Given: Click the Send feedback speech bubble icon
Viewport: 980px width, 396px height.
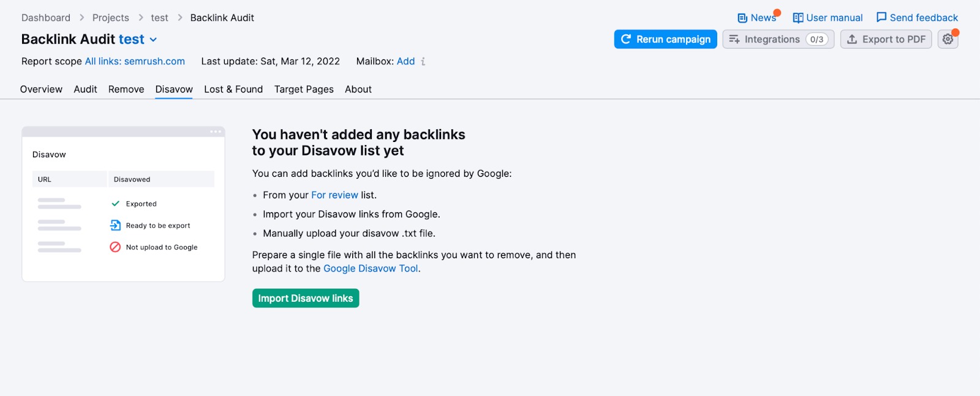Looking at the screenshot, I should click(x=881, y=17).
